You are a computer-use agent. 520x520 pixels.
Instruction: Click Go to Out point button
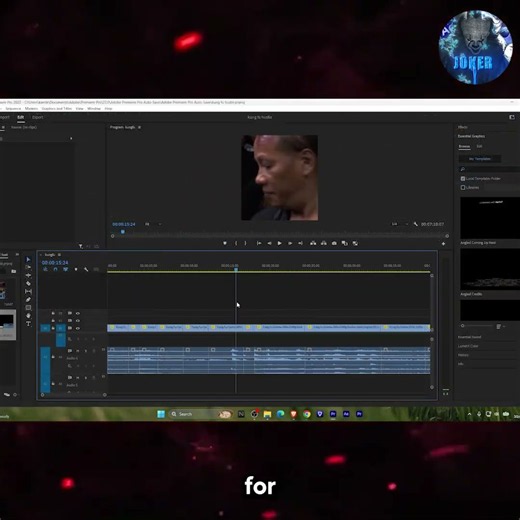tap(300, 243)
